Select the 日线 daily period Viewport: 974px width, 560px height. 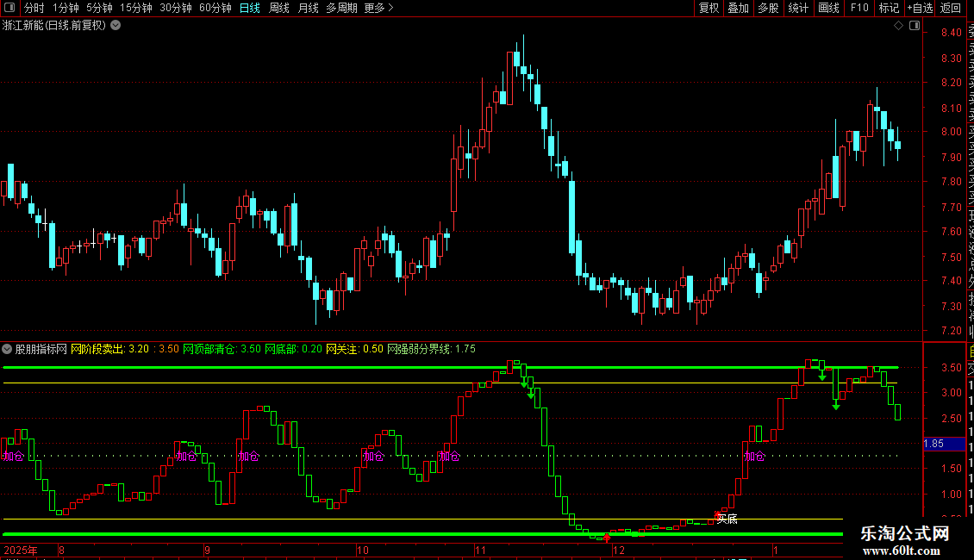click(250, 8)
